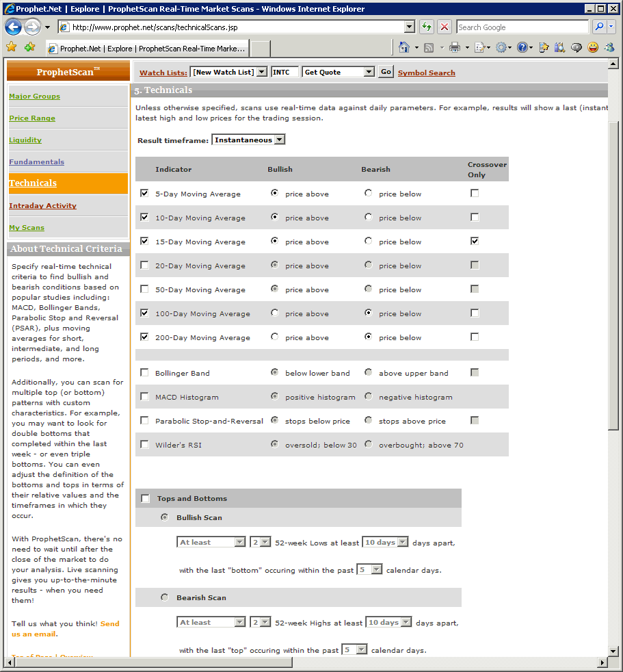Open the Favorites star icon
The width and height of the screenshot is (623, 672).
11,47
